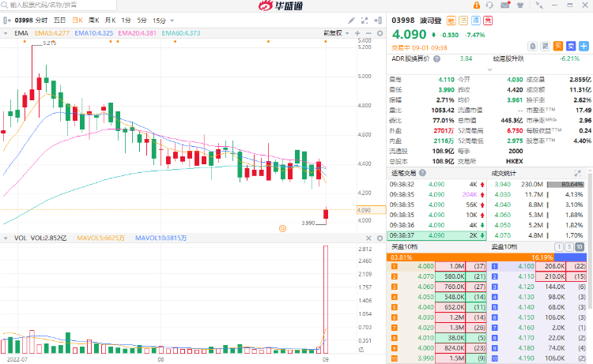Image resolution: width=593 pixels, height=364 pixels.
Task: Open EMA chart settings gear
Action: (x=380, y=33)
